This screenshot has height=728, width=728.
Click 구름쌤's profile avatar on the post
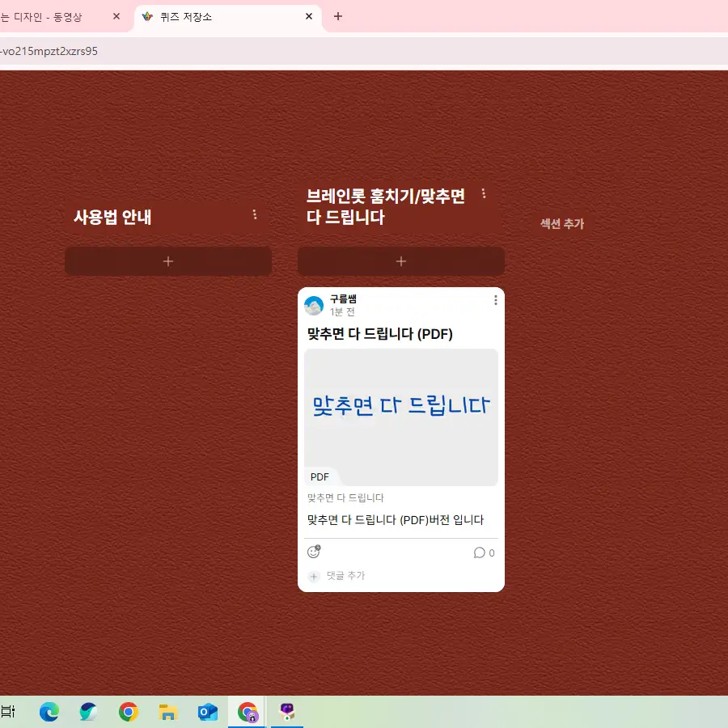tap(314, 305)
